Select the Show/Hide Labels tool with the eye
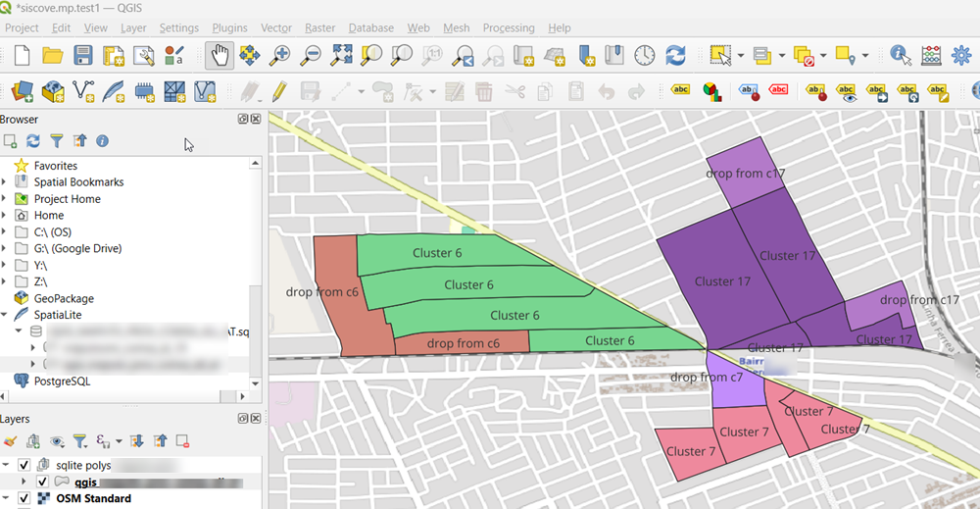The image size is (980, 509). [847, 92]
